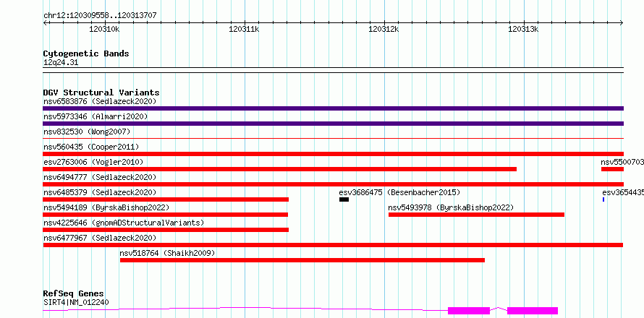
Task: Click the nsv560435 (Cooper2011) label
Action: pyautogui.click(x=91, y=147)
